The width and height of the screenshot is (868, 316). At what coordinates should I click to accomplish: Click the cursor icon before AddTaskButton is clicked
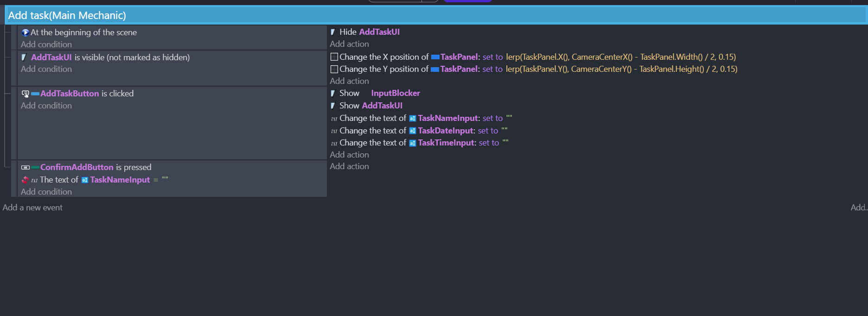coord(26,94)
